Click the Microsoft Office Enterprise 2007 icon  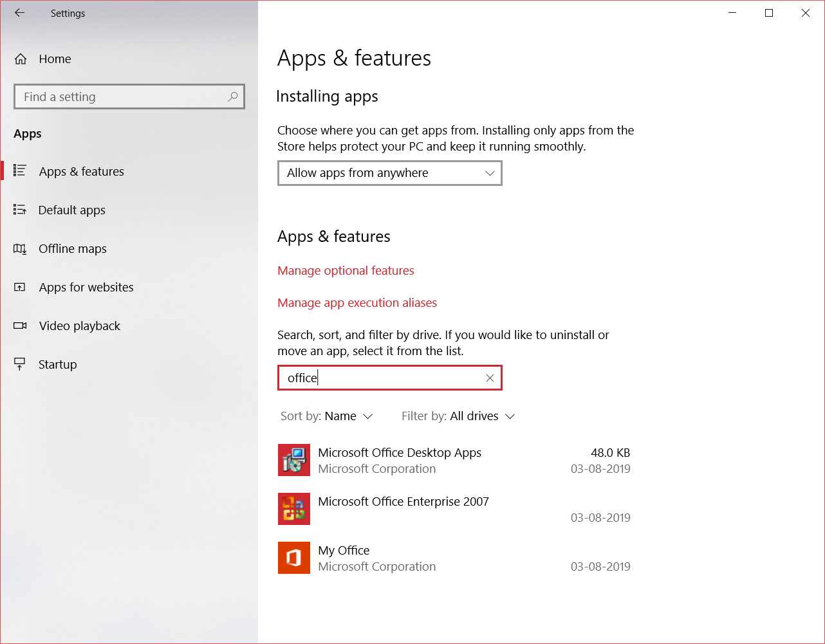pos(294,509)
